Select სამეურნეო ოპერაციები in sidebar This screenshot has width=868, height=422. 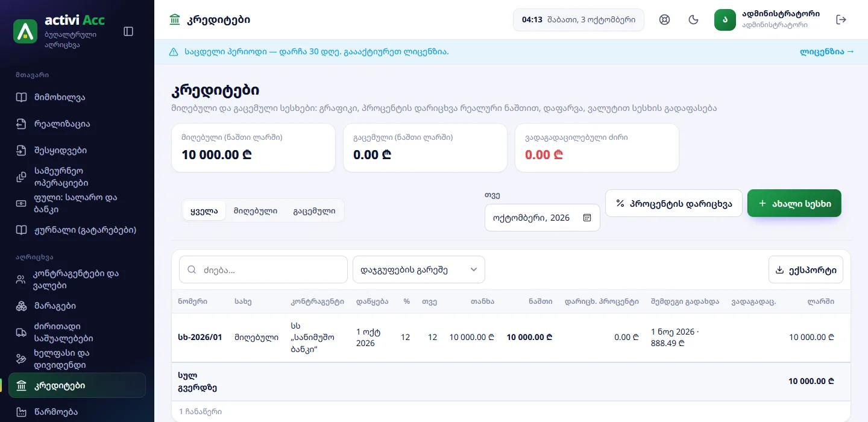[77, 177]
